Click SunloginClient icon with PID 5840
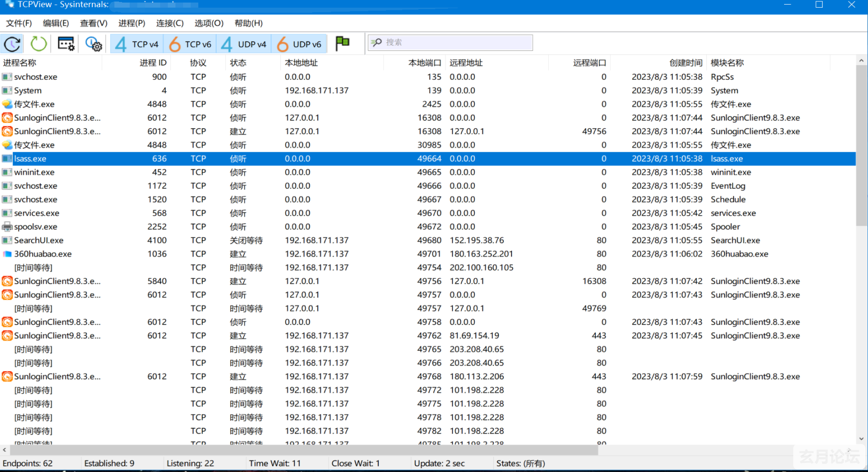 [7, 281]
